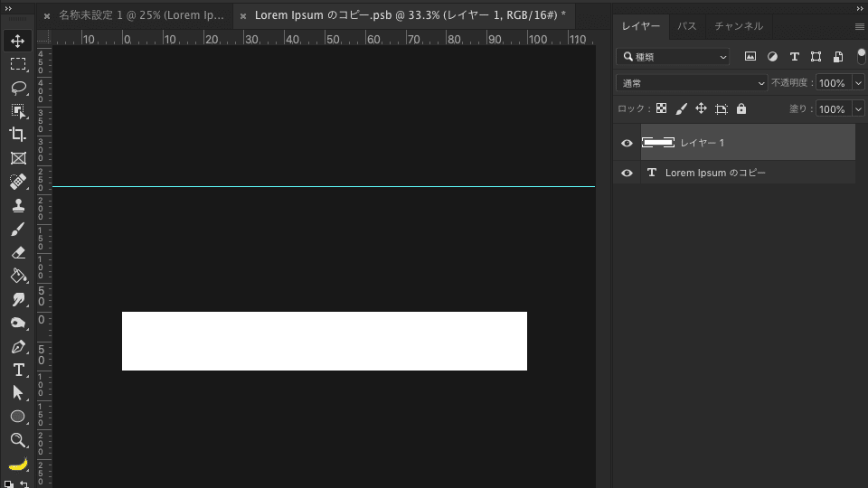
Task: Select the Eraser tool
Action: [x=18, y=252]
